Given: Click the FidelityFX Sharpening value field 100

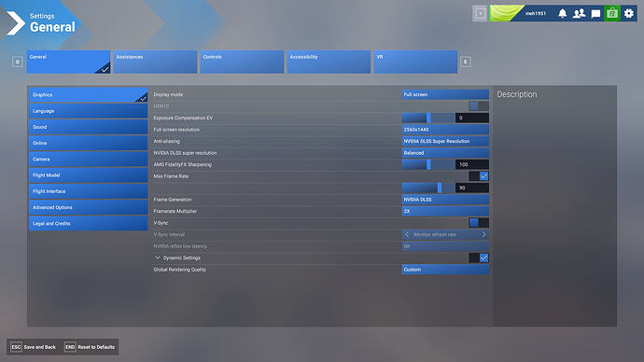Looking at the screenshot, I should pos(472,164).
